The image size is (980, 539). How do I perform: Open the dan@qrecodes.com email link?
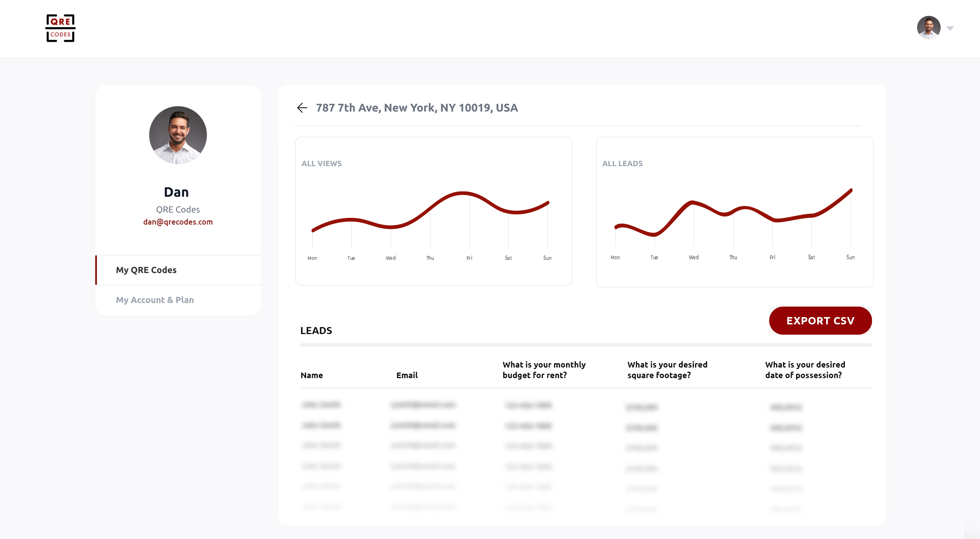tap(178, 222)
